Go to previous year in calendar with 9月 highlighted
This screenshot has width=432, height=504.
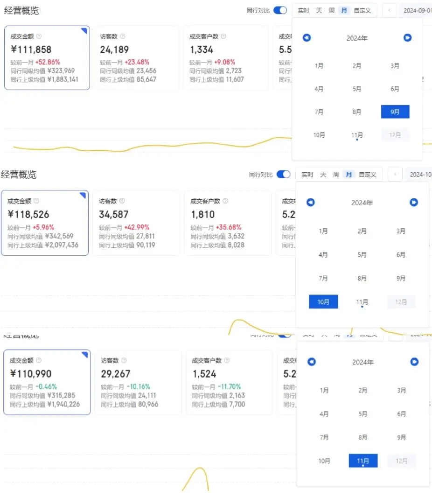click(307, 38)
